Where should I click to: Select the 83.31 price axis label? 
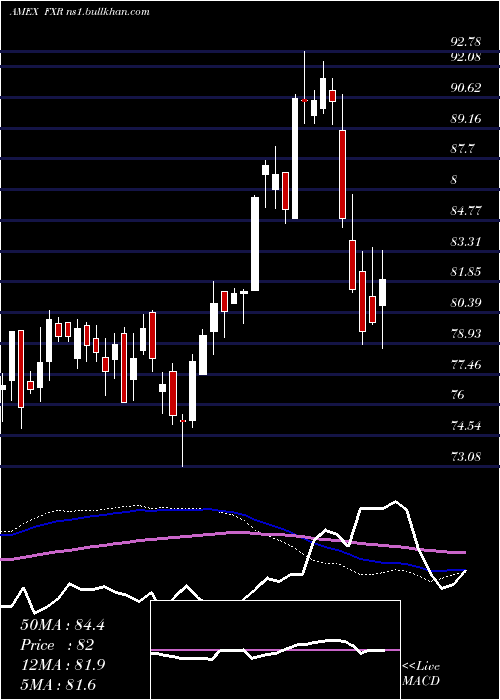[466, 242]
